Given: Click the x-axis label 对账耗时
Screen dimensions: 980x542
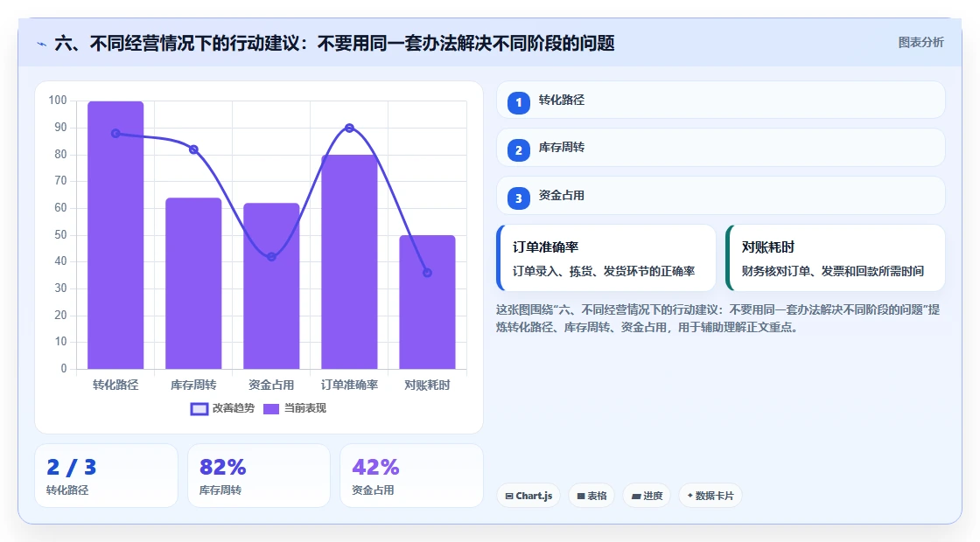Looking at the screenshot, I should pyautogui.click(x=428, y=386).
